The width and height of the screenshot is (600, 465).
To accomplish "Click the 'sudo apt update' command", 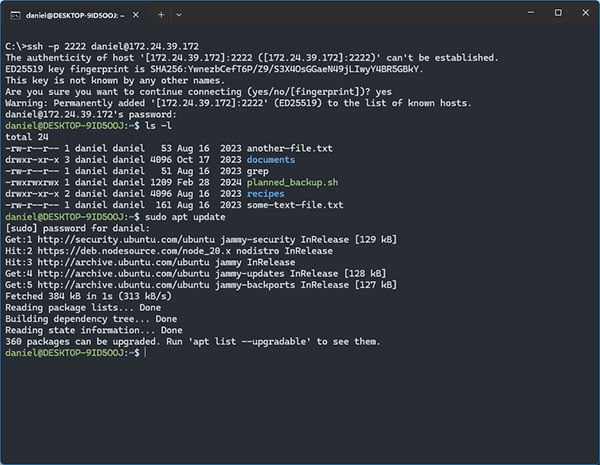I will (185, 217).
